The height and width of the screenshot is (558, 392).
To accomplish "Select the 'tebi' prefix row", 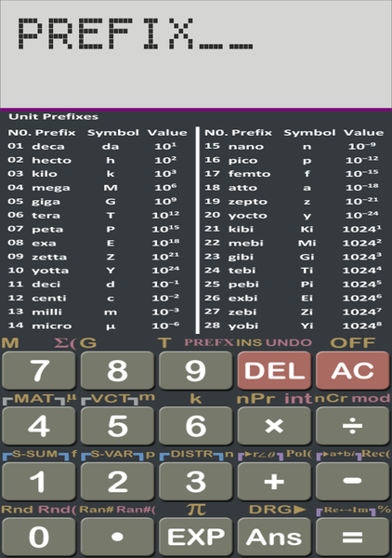I will pos(293,271).
